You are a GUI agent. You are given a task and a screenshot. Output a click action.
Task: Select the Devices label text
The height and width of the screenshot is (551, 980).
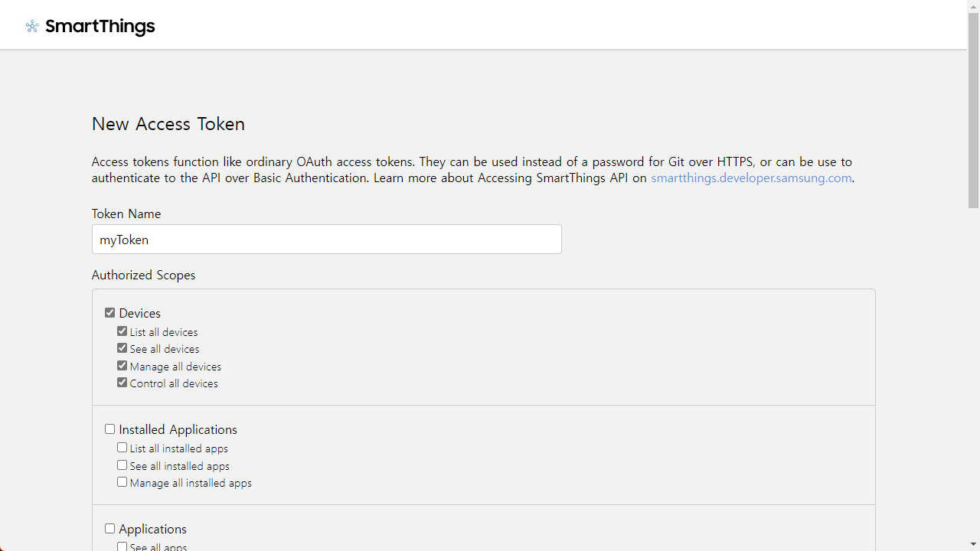pyautogui.click(x=139, y=313)
